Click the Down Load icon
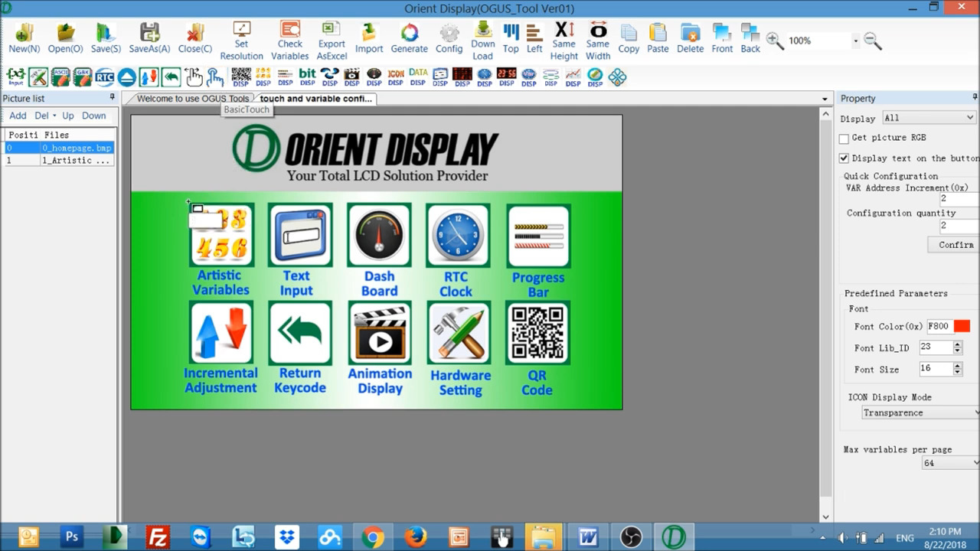This screenshot has height=551, width=980. [483, 41]
